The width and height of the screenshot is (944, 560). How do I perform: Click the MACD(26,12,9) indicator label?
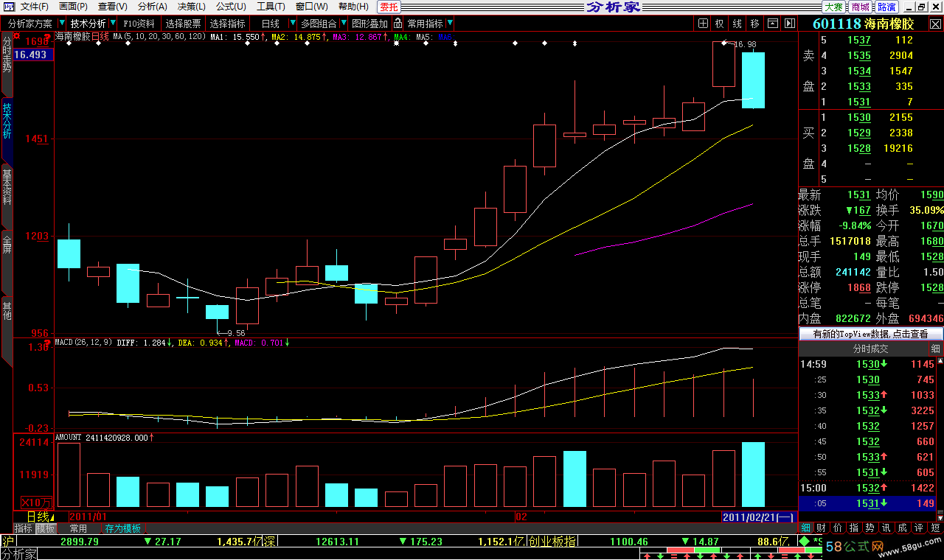coord(83,343)
